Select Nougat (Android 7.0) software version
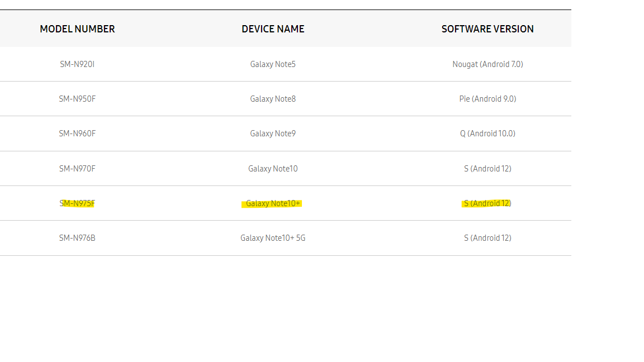This screenshot has height=362, width=644. pos(487,64)
